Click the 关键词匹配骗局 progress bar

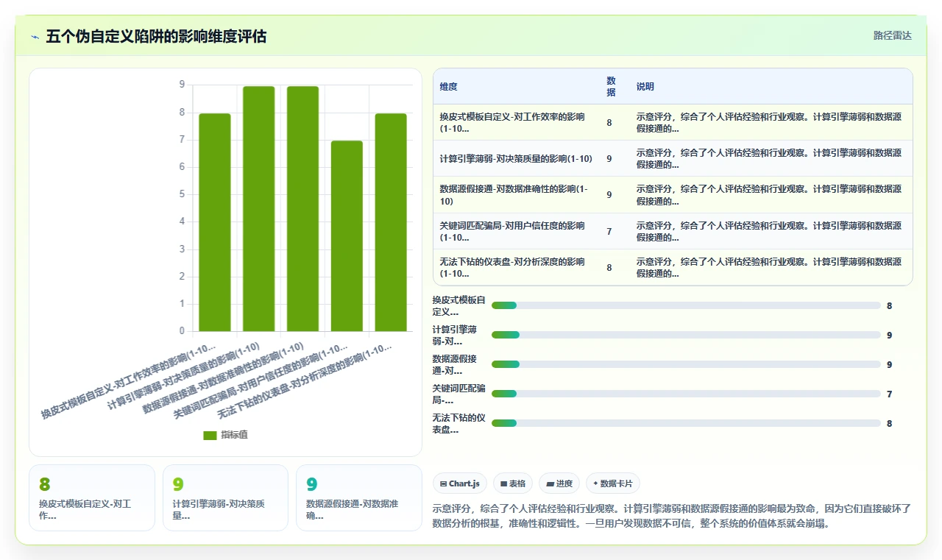(686, 394)
